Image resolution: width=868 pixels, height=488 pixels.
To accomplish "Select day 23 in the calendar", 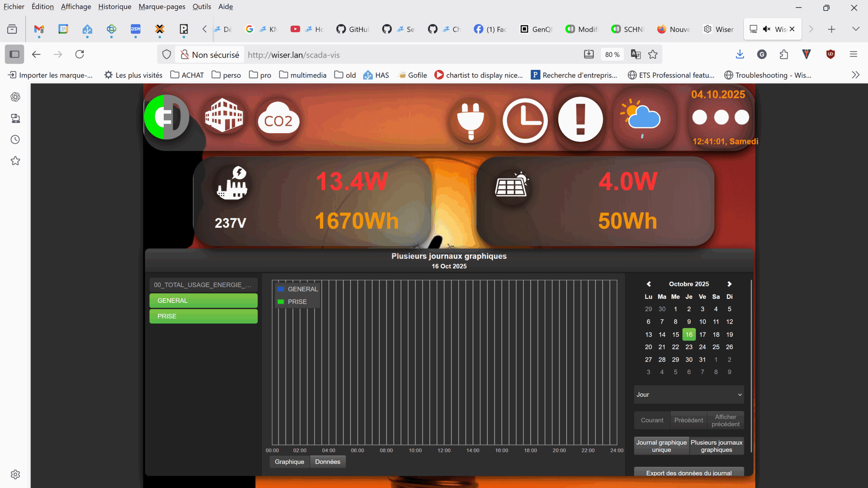I will pyautogui.click(x=689, y=347).
